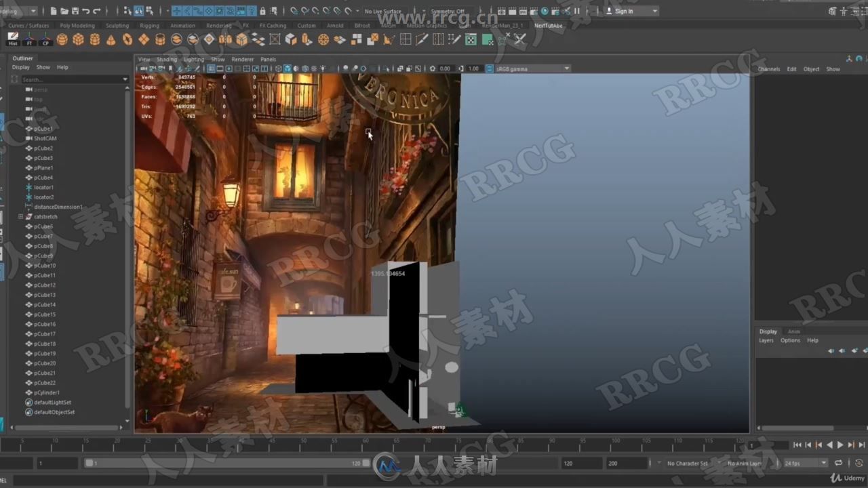The image size is (868, 488).
Task: Open the viewport Lighting menu
Action: tap(194, 59)
